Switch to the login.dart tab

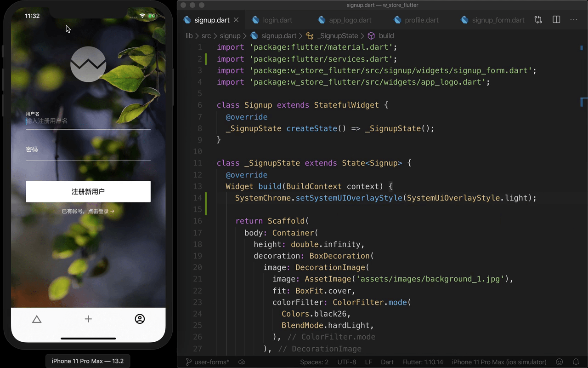click(277, 20)
